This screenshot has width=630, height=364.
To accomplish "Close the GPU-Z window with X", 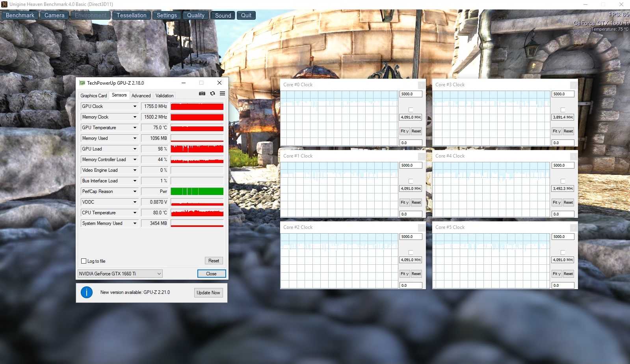I will 219,83.
